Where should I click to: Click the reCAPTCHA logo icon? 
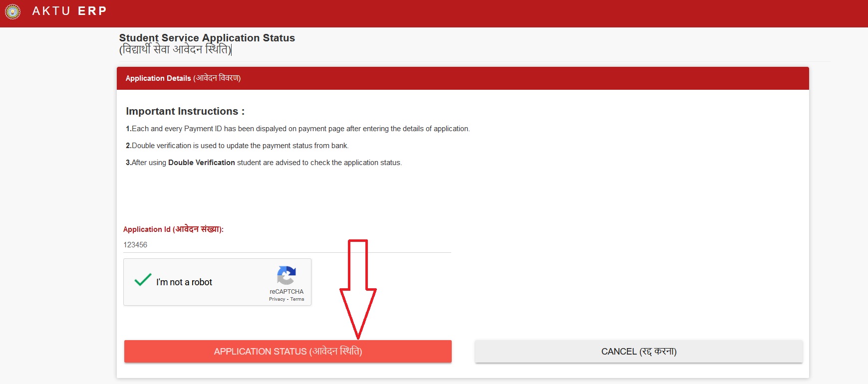[x=287, y=276]
